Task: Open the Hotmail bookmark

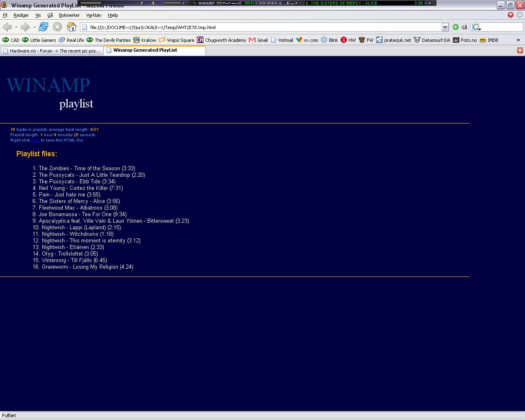Action: (282, 40)
